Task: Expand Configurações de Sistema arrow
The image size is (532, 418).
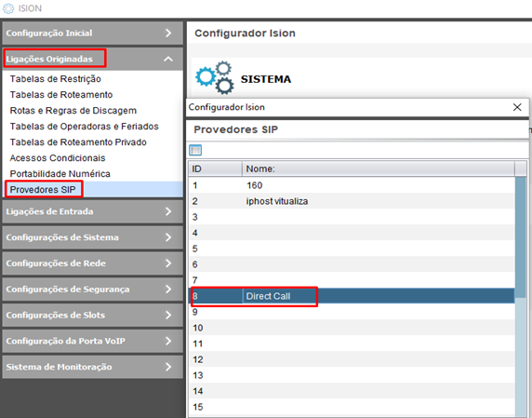Action: coord(168,237)
